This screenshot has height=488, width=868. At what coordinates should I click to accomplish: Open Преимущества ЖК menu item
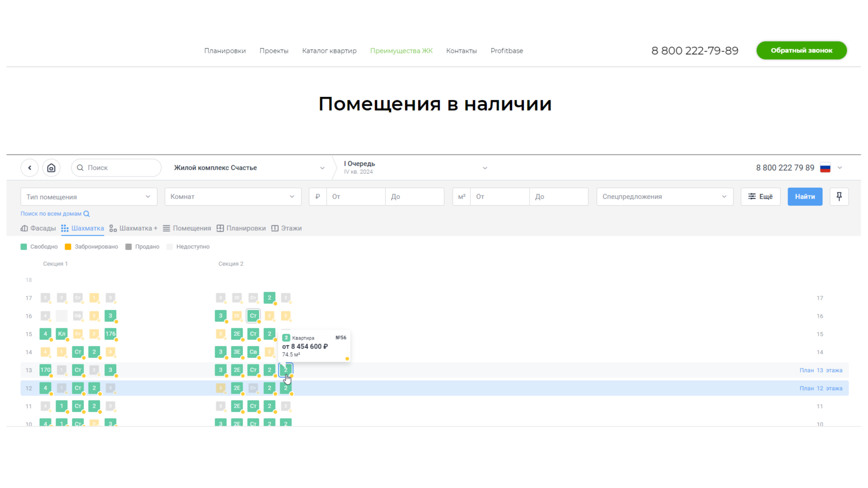point(401,51)
